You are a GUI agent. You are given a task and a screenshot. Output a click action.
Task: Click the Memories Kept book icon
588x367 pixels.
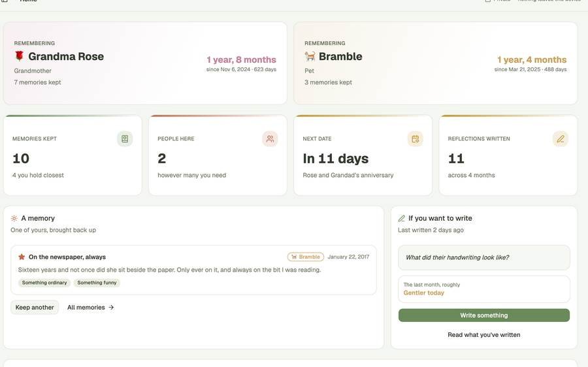tap(125, 139)
